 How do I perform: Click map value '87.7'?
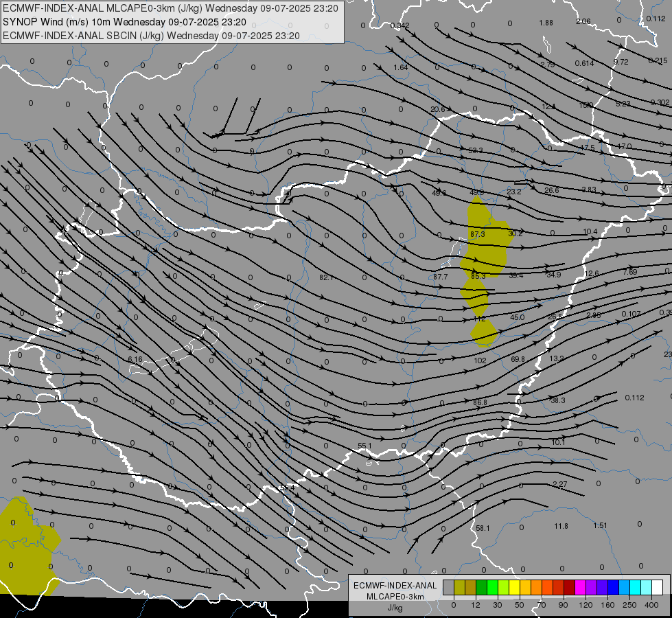(x=440, y=277)
